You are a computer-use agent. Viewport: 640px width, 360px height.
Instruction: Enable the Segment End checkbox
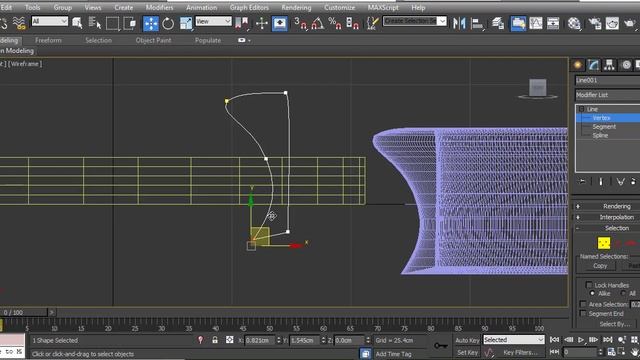pyautogui.click(x=583, y=313)
